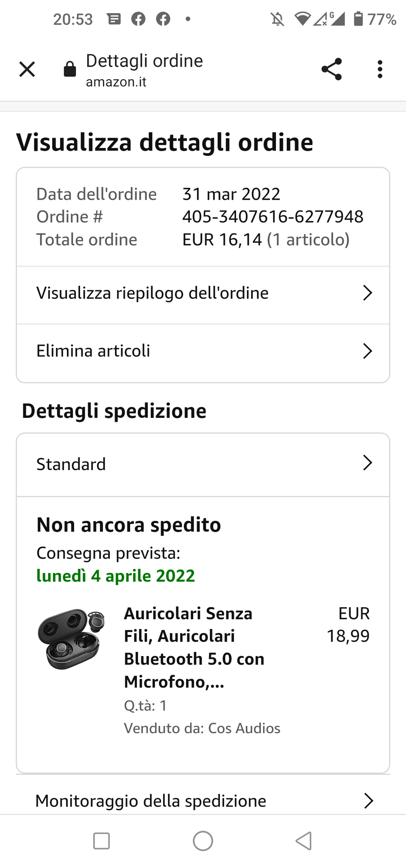Tap the Facebook notification icon in status bar
This screenshot has height=868, width=406.
(x=138, y=19)
